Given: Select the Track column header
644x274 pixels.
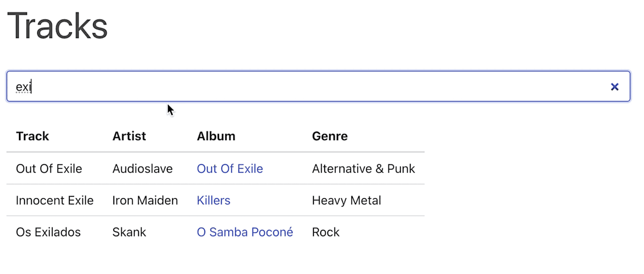Looking at the screenshot, I should click(x=33, y=136).
